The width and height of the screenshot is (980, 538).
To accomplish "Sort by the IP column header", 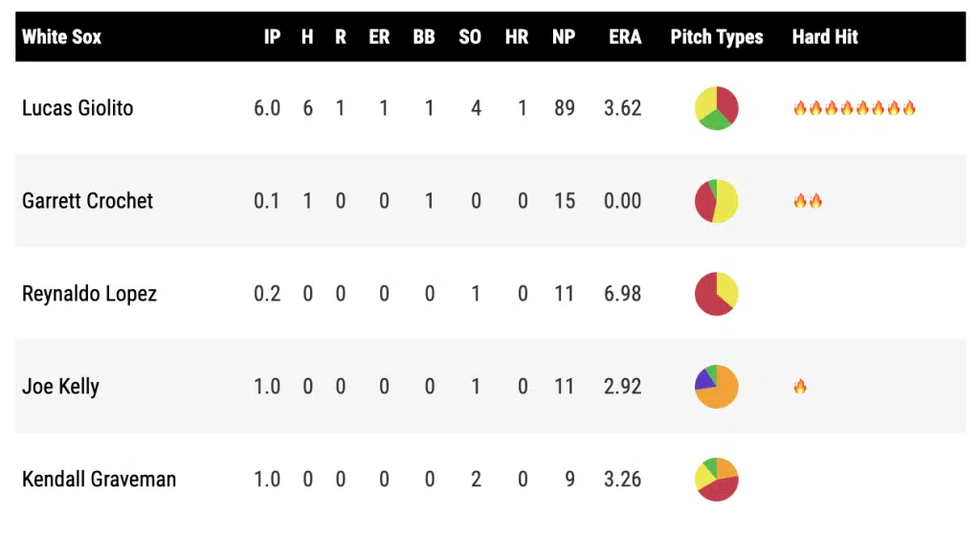I will tap(272, 37).
